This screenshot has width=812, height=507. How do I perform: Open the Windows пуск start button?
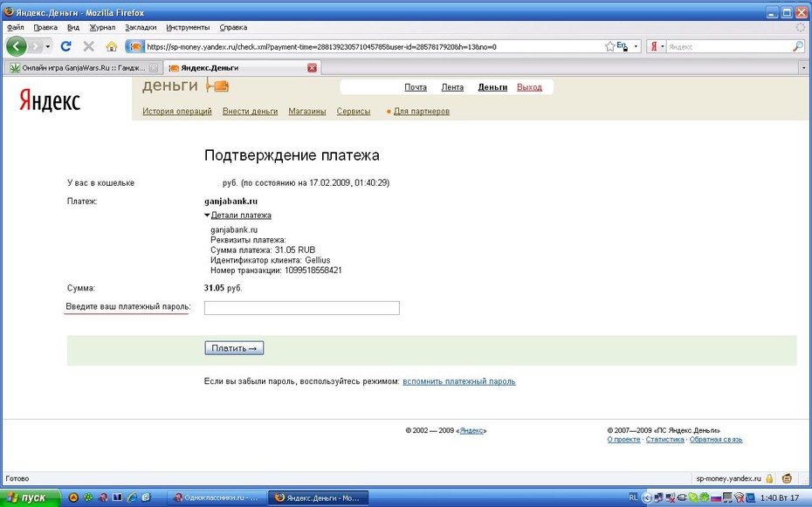click(x=30, y=497)
